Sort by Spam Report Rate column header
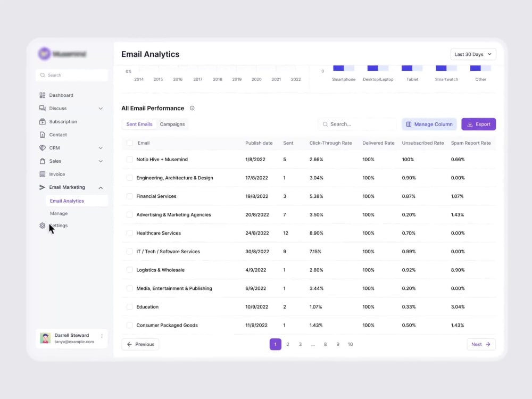 [471, 143]
